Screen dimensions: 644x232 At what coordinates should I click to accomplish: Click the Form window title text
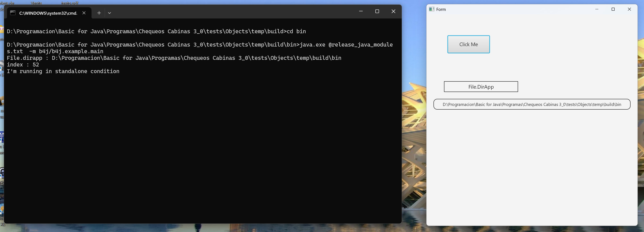click(x=441, y=9)
